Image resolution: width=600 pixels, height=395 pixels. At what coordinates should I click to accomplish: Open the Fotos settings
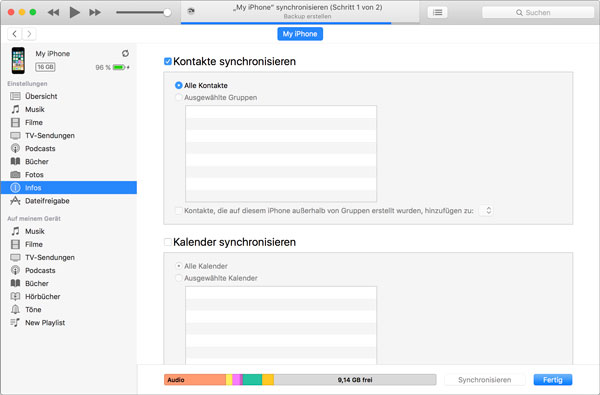point(68,175)
